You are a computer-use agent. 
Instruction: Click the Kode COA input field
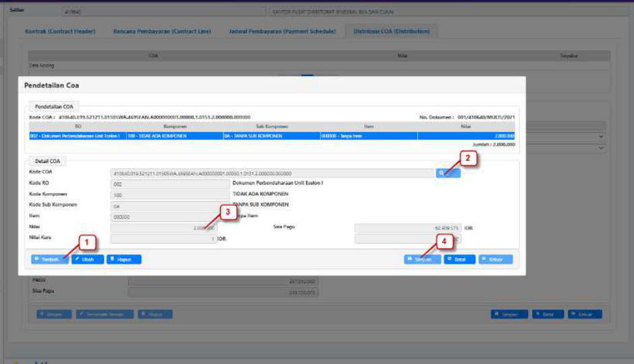tap(272, 173)
